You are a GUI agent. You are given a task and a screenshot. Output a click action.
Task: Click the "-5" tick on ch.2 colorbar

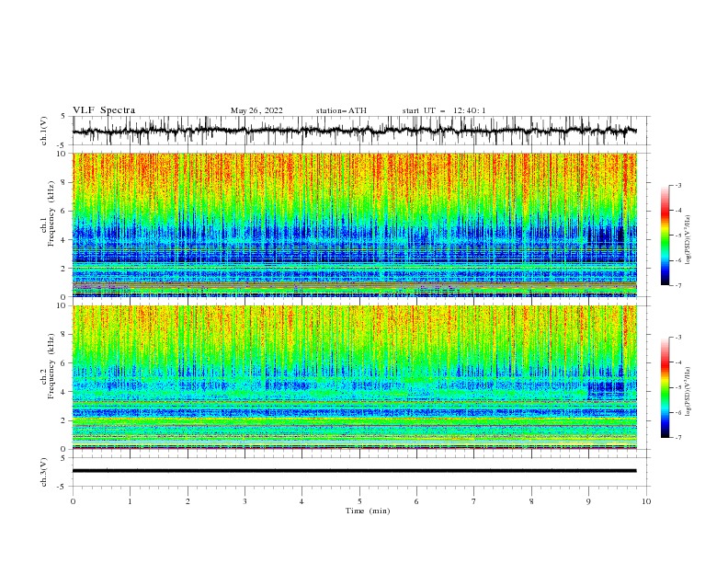click(x=677, y=387)
